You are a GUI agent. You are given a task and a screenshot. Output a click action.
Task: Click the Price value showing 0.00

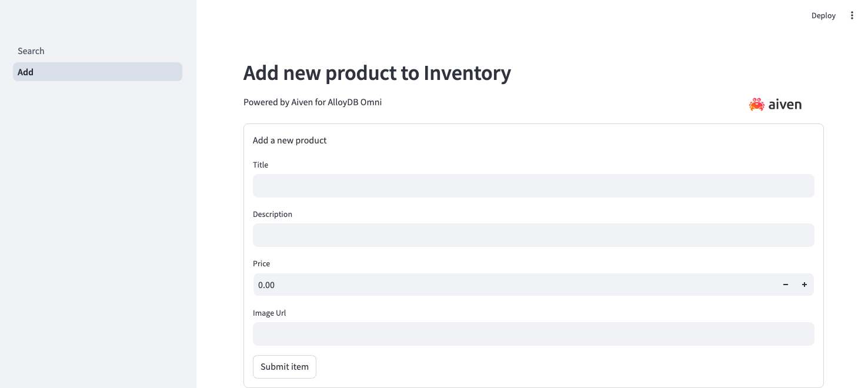click(266, 285)
